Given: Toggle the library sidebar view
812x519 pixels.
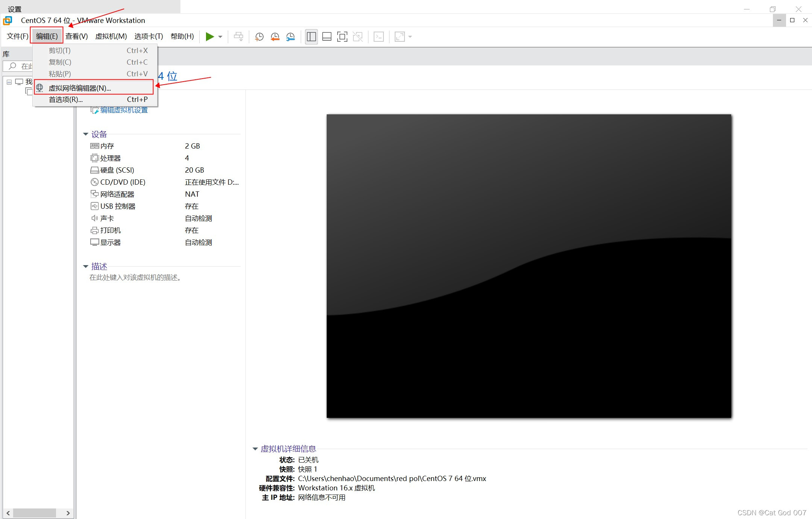Looking at the screenshot, I should pos(311,36).
